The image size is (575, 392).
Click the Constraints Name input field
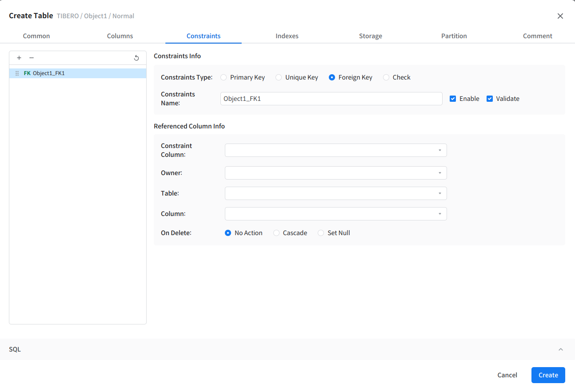pos(331,99)
